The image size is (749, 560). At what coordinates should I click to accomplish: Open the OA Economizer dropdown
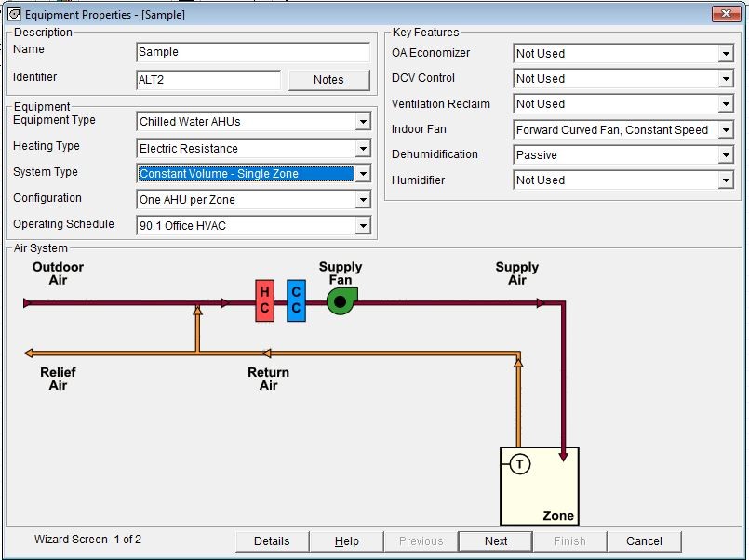(x=725, y=54)
